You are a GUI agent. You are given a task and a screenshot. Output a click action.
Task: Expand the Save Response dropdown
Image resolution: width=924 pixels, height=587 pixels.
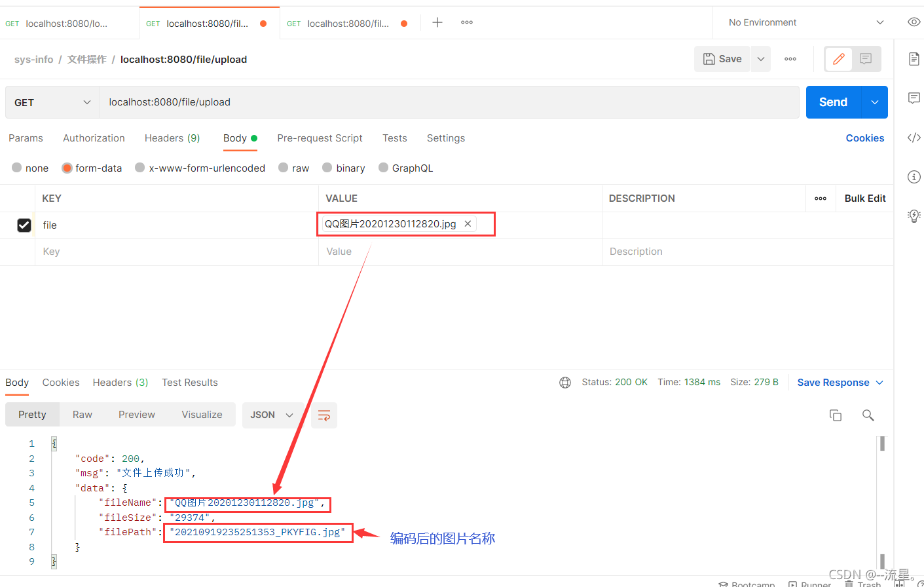click(x=879, y=383)
